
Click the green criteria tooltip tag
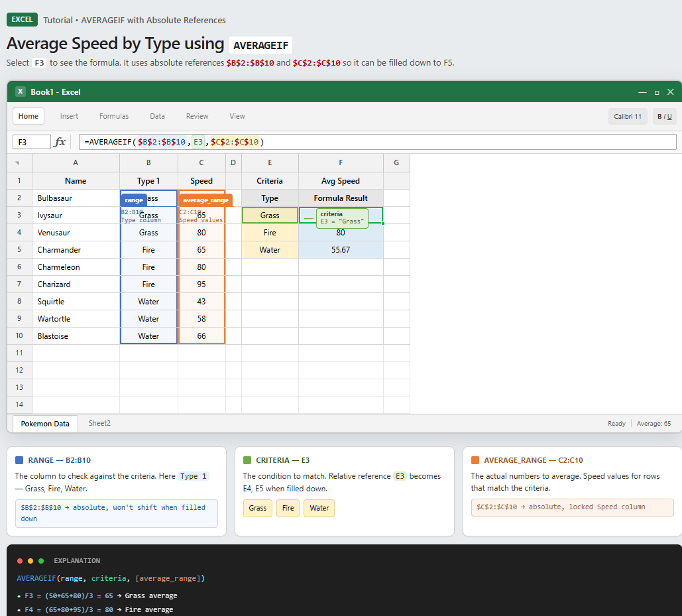[x=342, y=218]
